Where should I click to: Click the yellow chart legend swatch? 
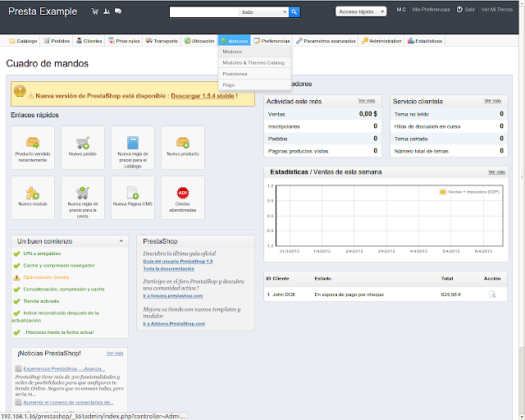(443, 192)
